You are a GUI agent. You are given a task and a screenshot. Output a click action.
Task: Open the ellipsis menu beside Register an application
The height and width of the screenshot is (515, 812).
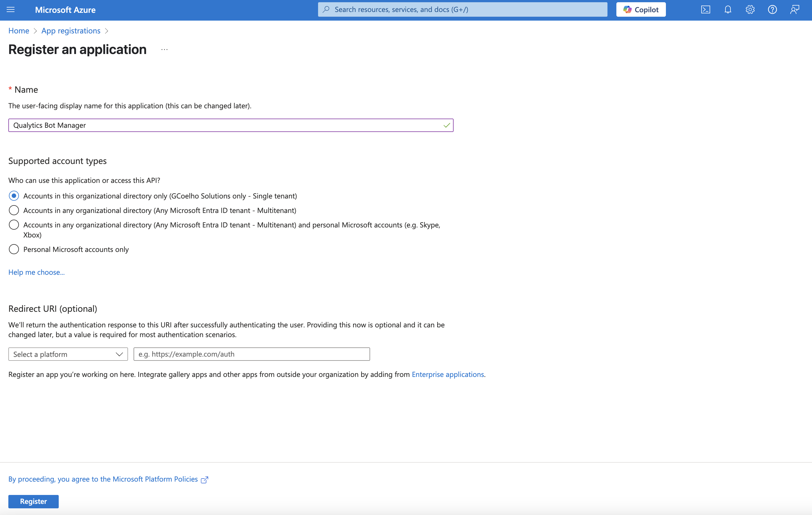point(164,50)
